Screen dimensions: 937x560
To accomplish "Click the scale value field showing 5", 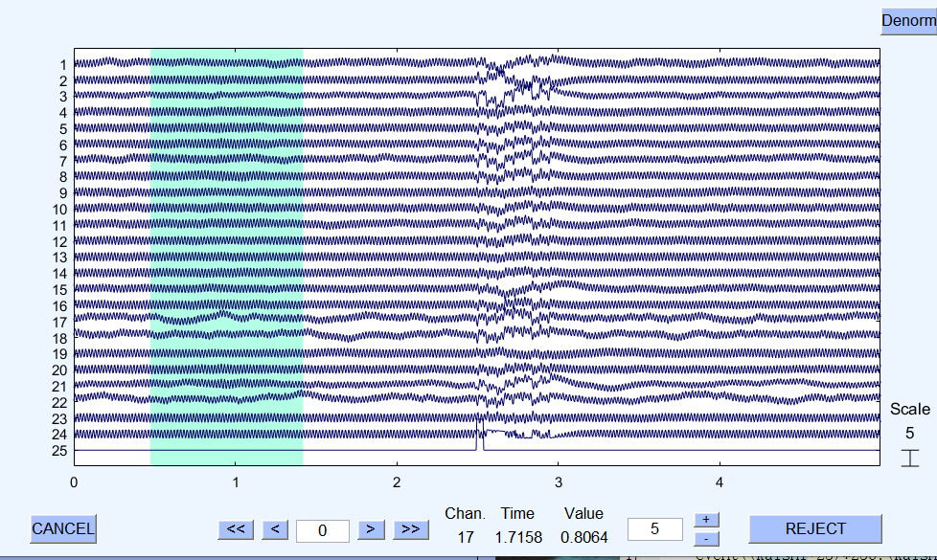I will pos(655,529).
